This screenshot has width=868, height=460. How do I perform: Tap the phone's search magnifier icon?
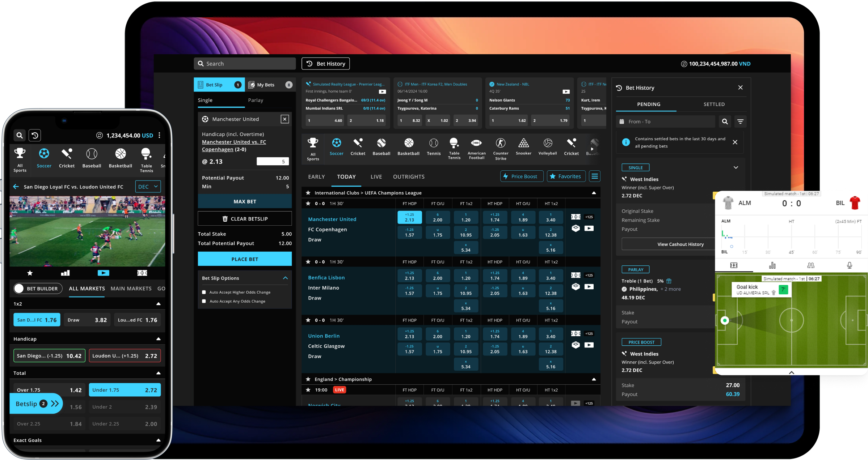20,135
